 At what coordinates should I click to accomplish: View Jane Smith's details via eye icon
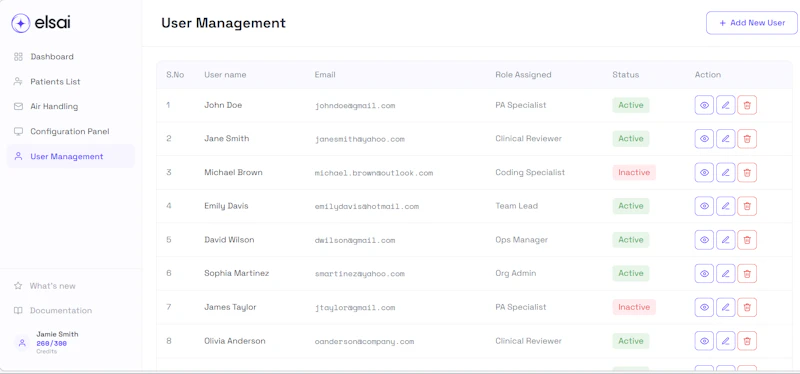click(x=704, y=139)
